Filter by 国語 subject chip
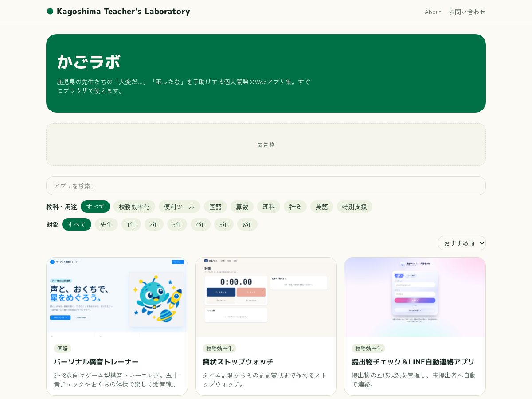Viewport: 532px width, 399px height. pos(215,207)
